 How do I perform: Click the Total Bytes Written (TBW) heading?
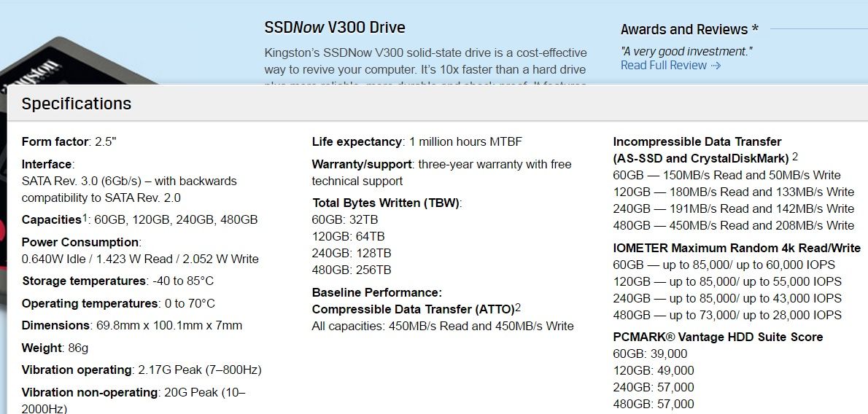coord(386,203)
